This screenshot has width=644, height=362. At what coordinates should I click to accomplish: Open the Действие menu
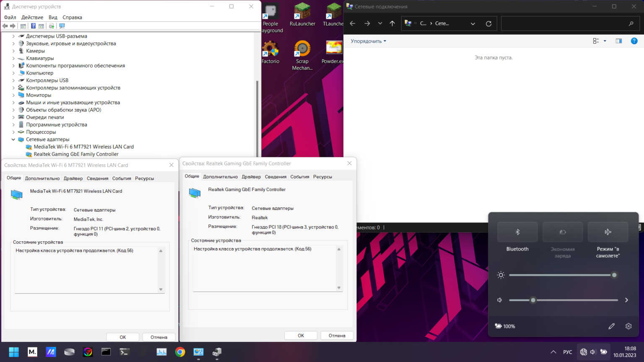(32, 17)
